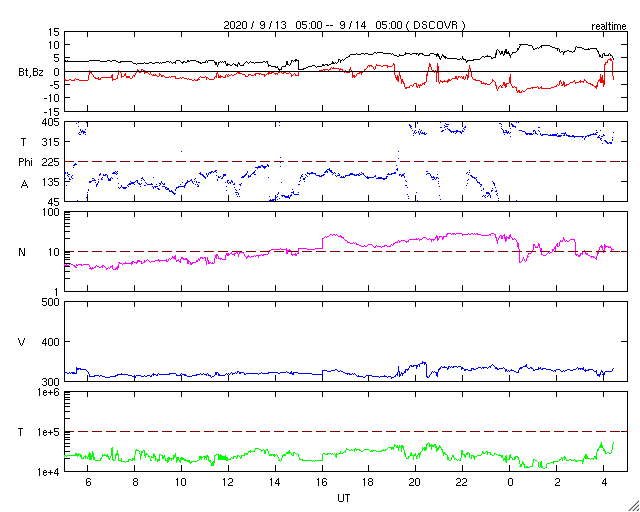Image resolution: width=640 pixels, height=512 pixels.
Task: Click the 'N' density axis label
Action: [x=22, y=252]
